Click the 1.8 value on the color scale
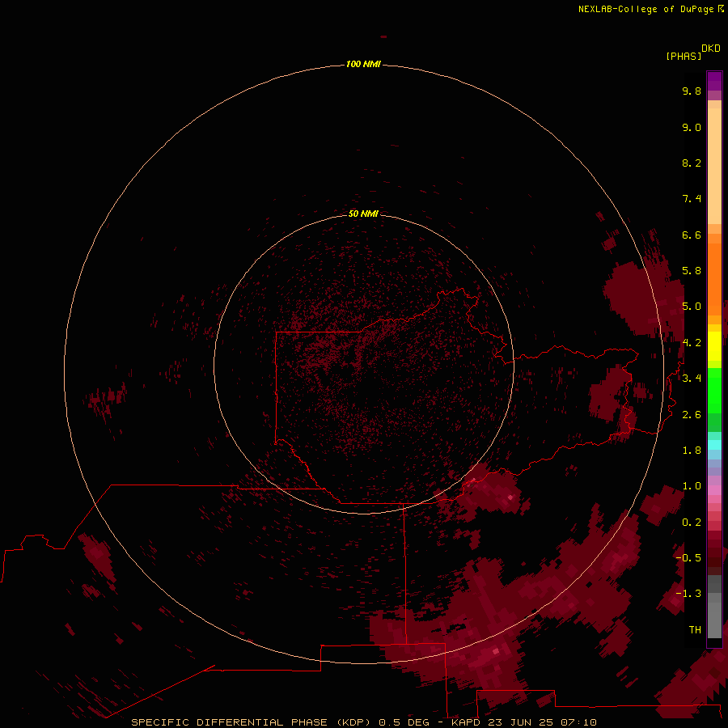This screenshot has height=728, width=728. pyautogui.click(x=692, y=451)
